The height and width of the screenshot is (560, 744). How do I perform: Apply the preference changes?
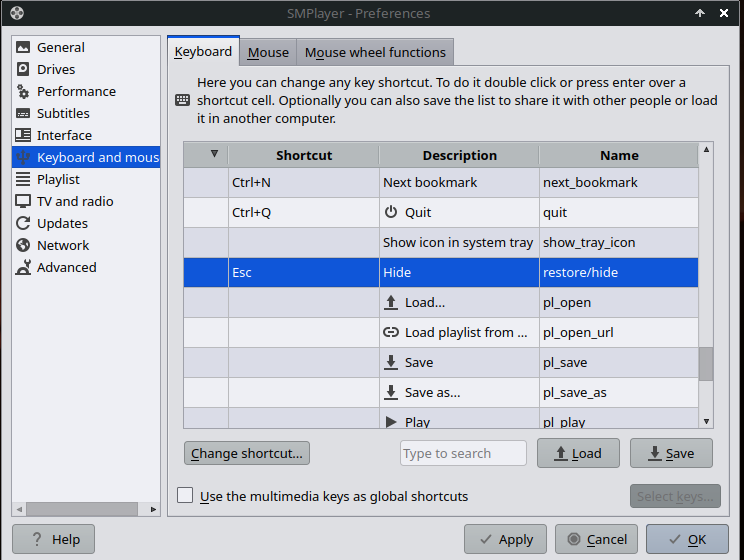tap(505, 539)
